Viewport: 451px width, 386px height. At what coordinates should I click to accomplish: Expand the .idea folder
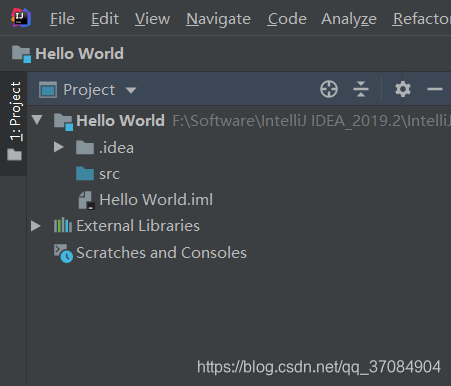(59, 147)
